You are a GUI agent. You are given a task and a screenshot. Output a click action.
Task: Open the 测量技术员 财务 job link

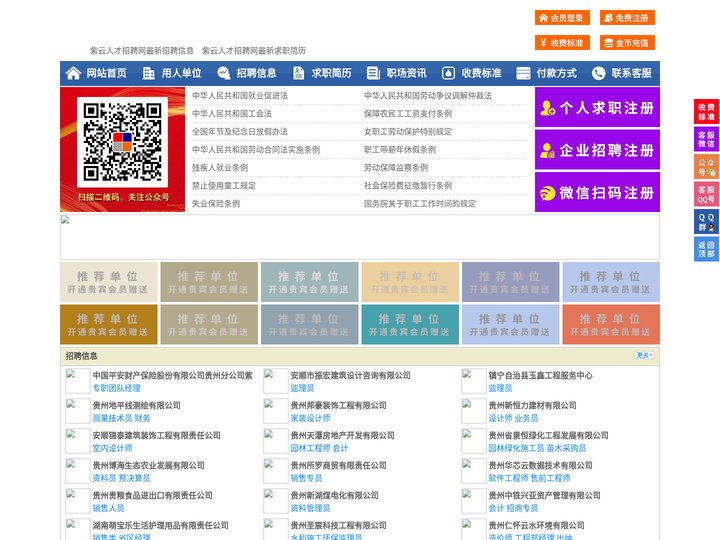tap(121, 418)
